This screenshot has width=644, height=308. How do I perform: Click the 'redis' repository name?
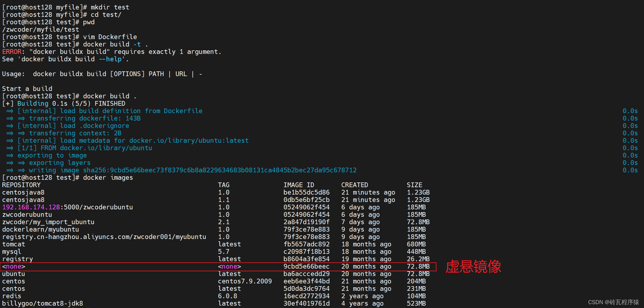tap(12, 296)
